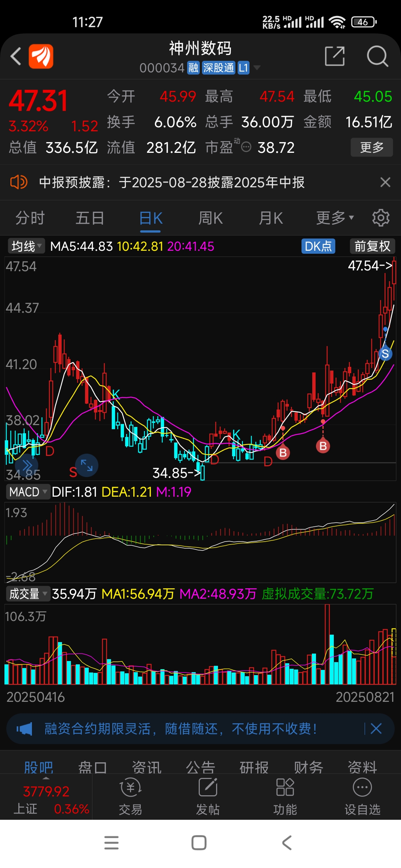Open the MACD indicator dropdown

tap(29, 492)
